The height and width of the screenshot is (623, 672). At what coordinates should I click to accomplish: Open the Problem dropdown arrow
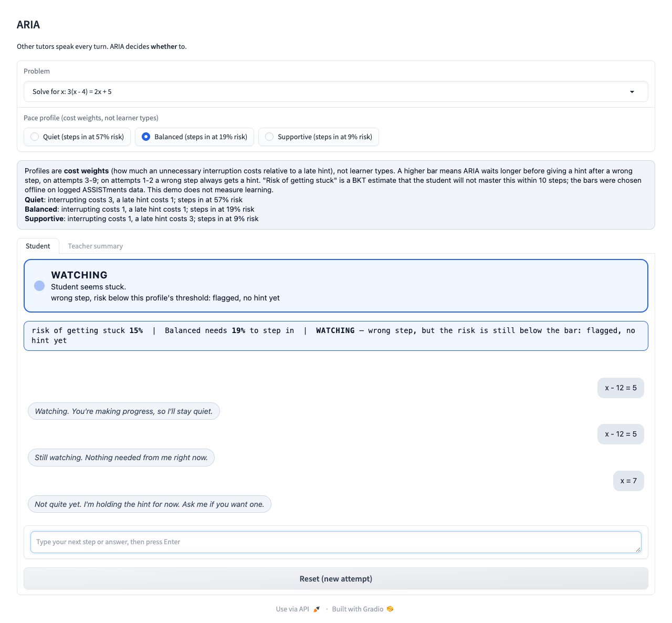[x=632, y=92]
